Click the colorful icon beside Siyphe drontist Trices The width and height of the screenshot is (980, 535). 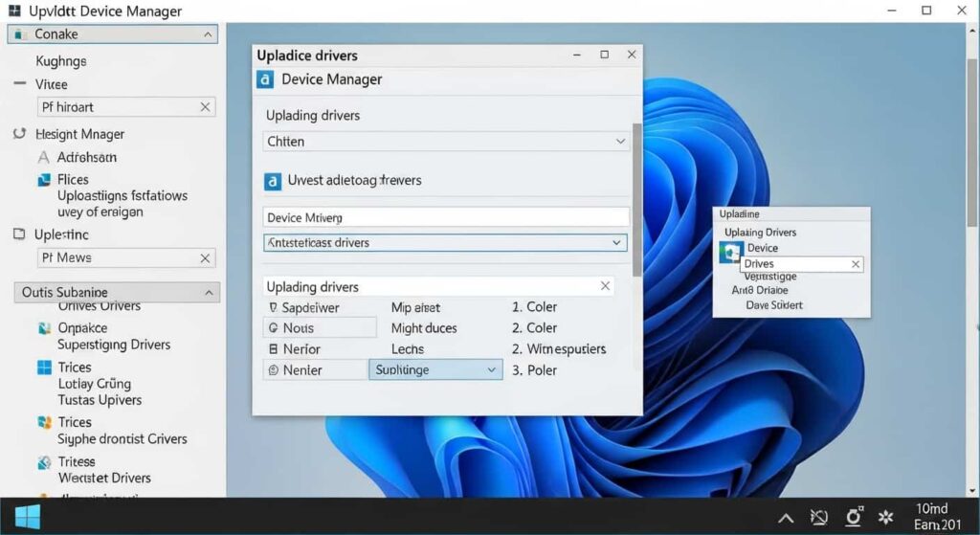[44, 422]
